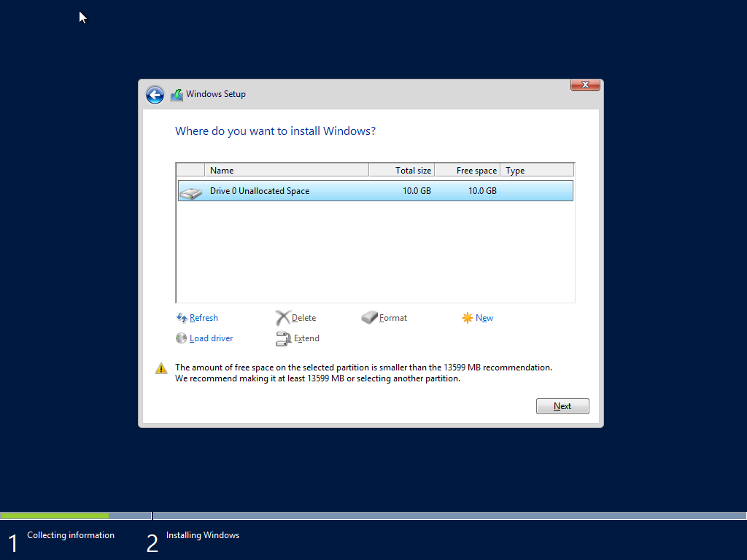Click the Installing Windows step label
The image size is (747, 560).
point(202,534)
